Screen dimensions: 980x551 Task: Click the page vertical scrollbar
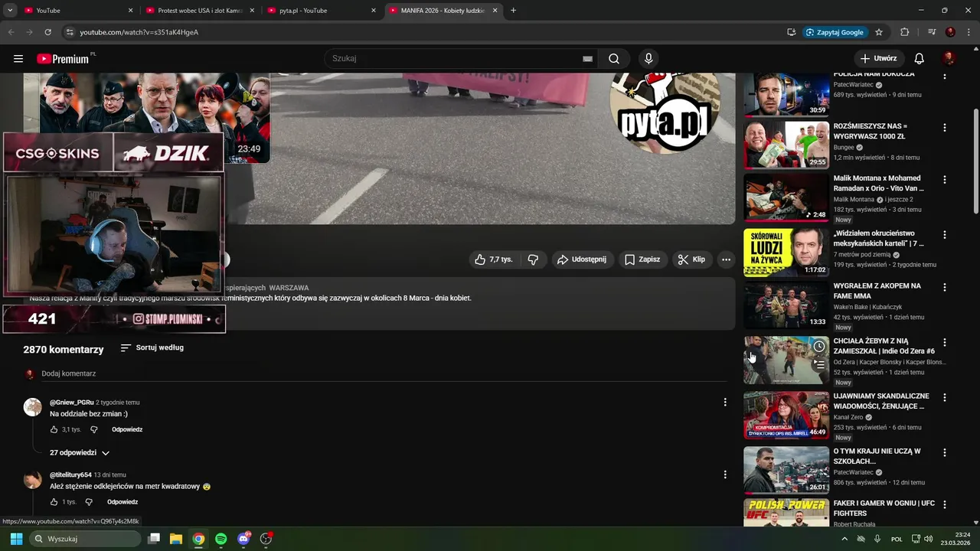(975, 161)
